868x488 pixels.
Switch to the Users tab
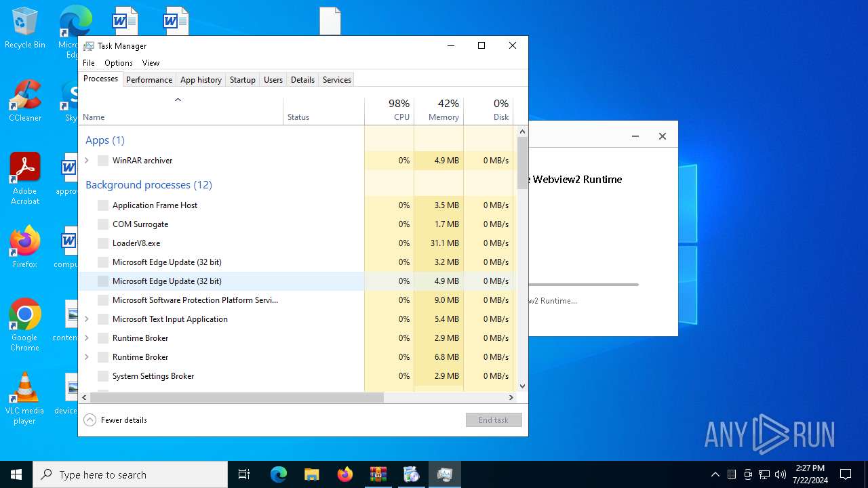click(273, 80)
